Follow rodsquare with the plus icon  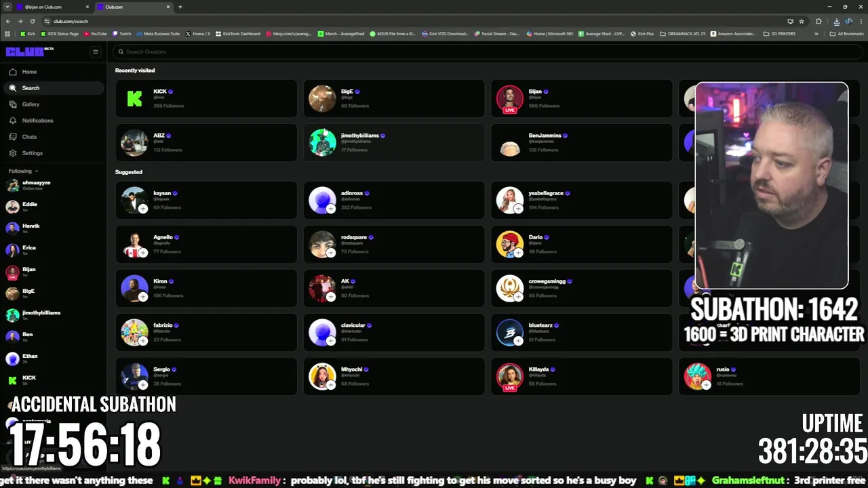click(x=331, y=253)
